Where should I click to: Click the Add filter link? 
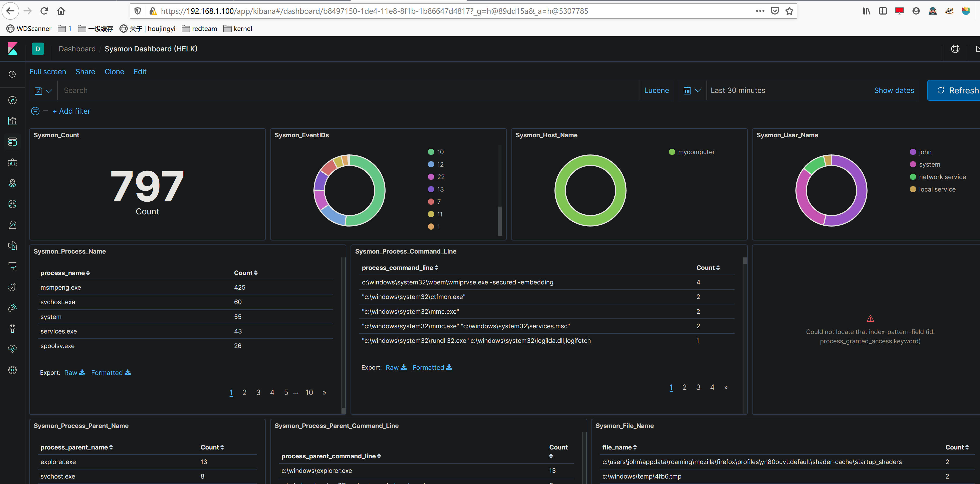[x=71, y=111]
